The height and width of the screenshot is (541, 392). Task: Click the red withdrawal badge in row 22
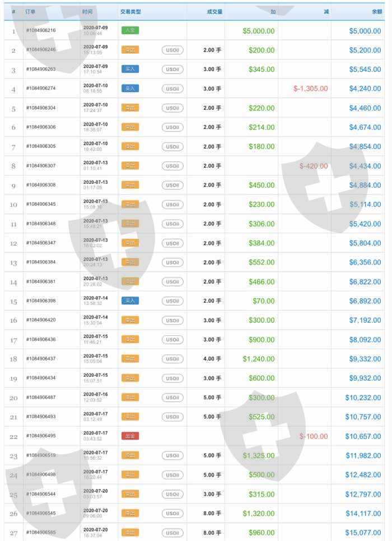pos(130,436)
